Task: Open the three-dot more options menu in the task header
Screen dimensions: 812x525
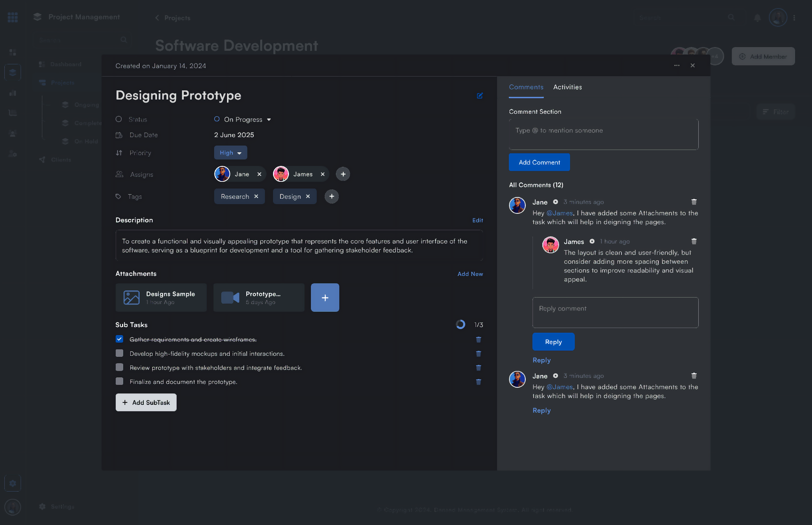Action: [x=677, y=65]
